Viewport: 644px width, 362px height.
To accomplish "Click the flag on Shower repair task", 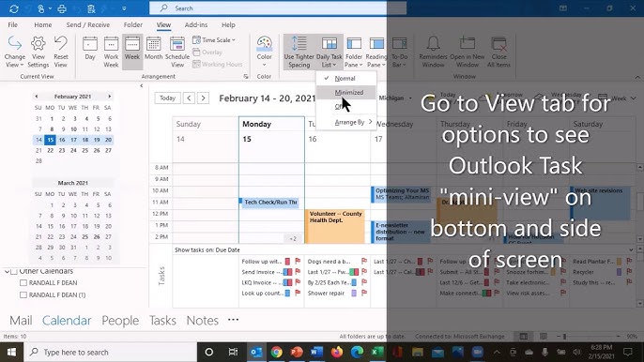I will pos(364,293).
